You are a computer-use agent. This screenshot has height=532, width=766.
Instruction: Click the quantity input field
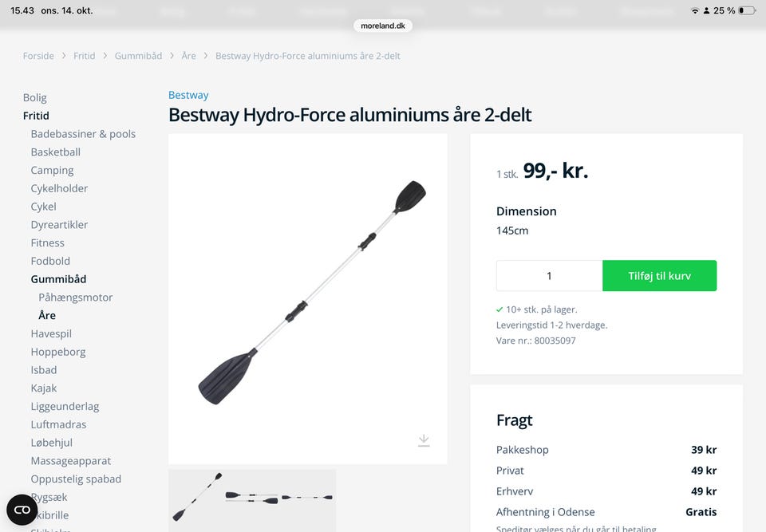549,275
